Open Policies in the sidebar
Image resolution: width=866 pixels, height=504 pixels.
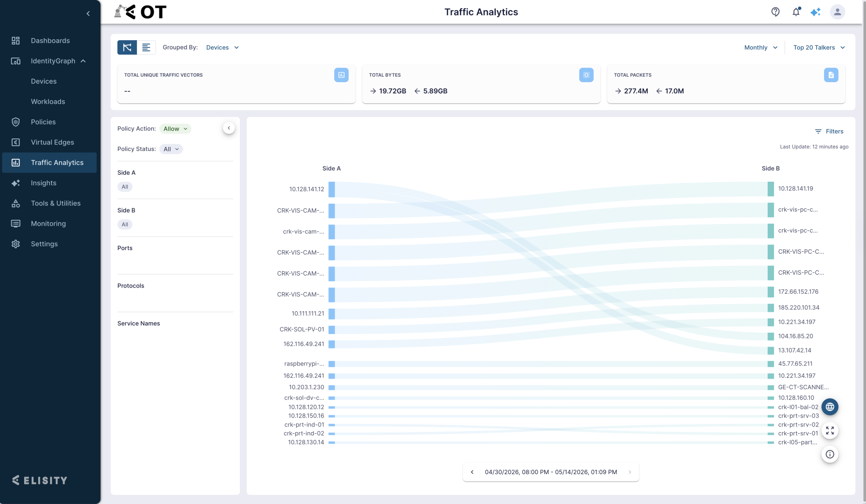pyautogui.click(x=43, y=122)
